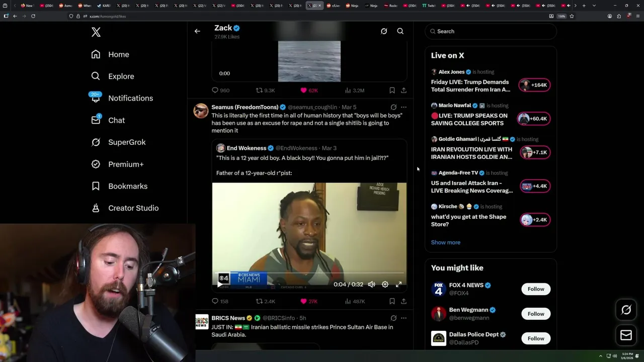The image size is (644, 362).
Task: Open the floating messages envelope button
Action: [x=626, y=335]
